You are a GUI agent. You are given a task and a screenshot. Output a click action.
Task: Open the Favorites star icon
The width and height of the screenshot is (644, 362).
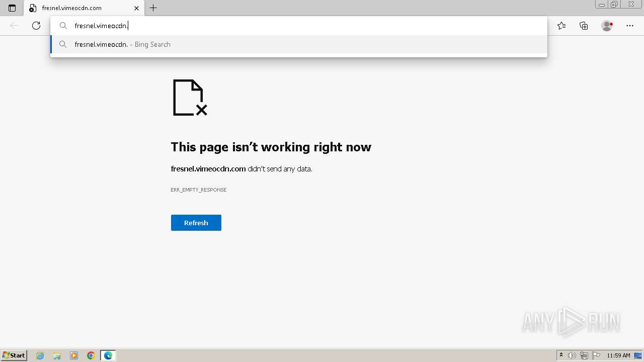tap(561, 26)
